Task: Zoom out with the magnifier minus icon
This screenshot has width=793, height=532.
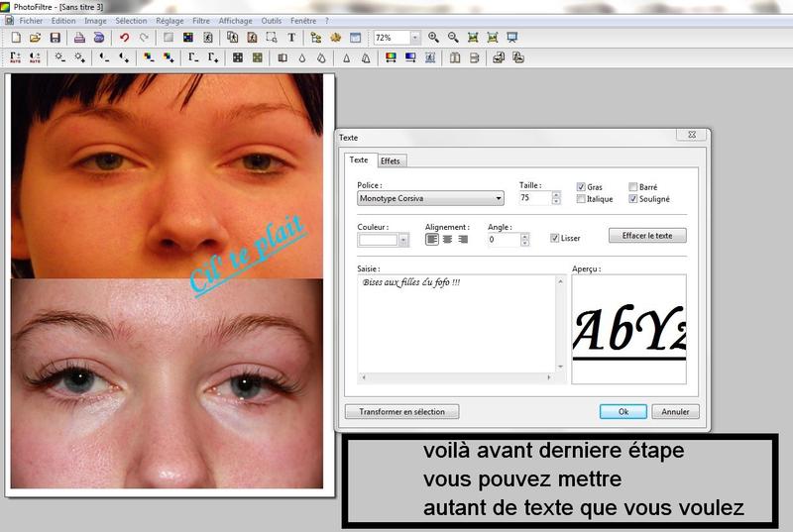Action: (453, 38)
